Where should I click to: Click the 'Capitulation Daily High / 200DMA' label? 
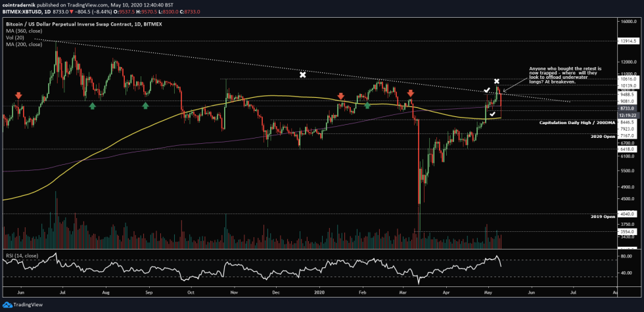pos(576,123)
